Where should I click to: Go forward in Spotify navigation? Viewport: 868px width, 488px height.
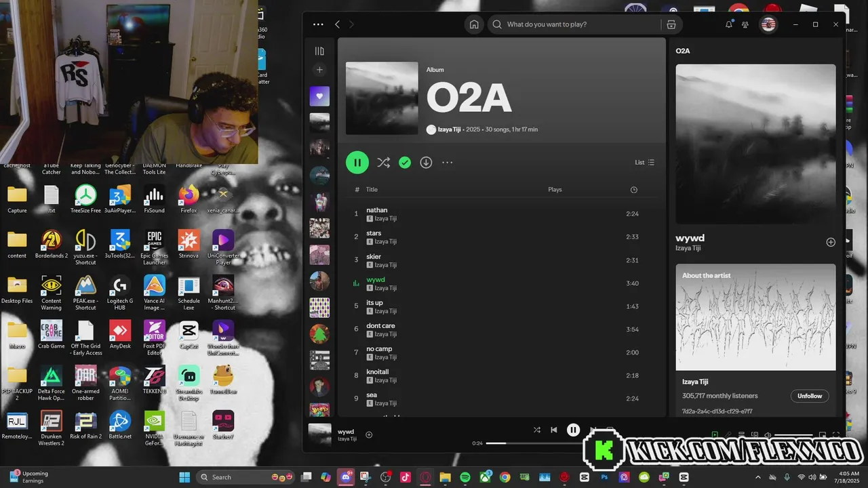[351, 24]
